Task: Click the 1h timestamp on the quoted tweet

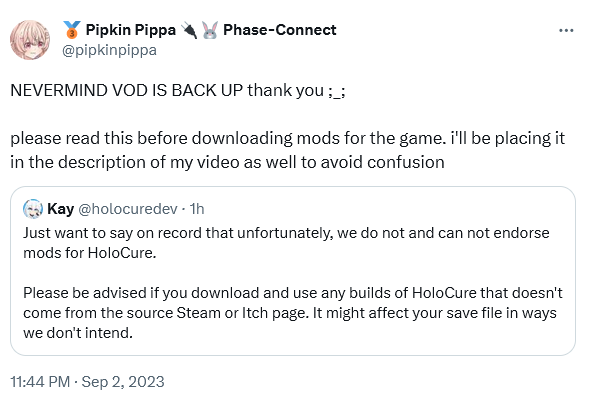Action: [x=197, y=209]
